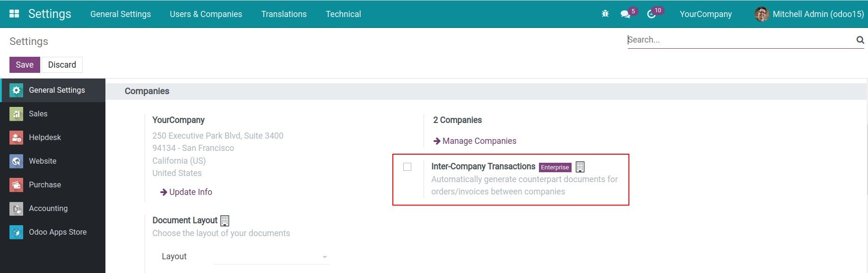This screenshot has height=273, width=868.
Task: Select Sales sidebar tab
Action: coord(52,114)
